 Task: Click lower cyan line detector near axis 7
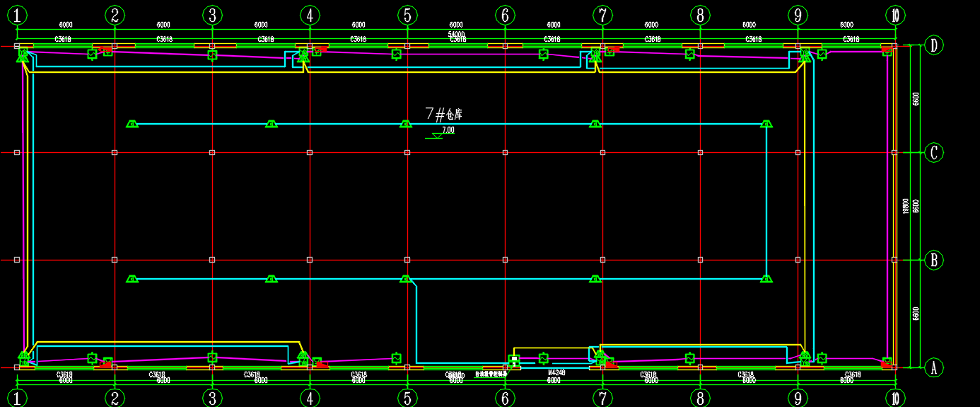595,279
